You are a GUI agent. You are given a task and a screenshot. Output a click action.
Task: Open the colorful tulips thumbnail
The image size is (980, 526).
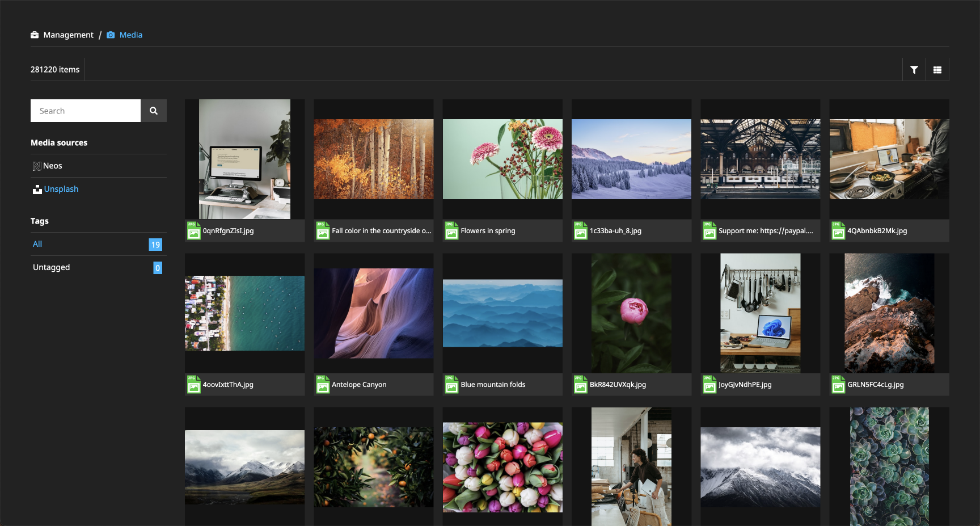pos(502,467)
